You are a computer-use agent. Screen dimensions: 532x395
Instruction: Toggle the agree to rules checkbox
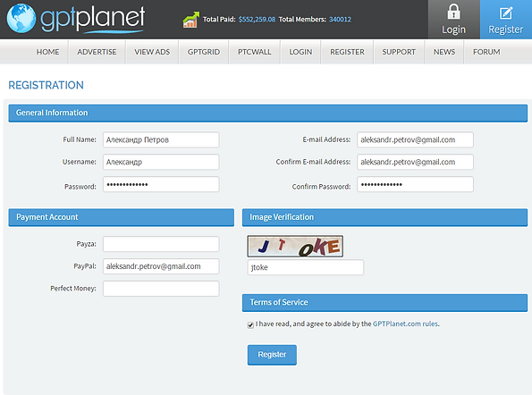pyautogui.click(x=250, y=325)
